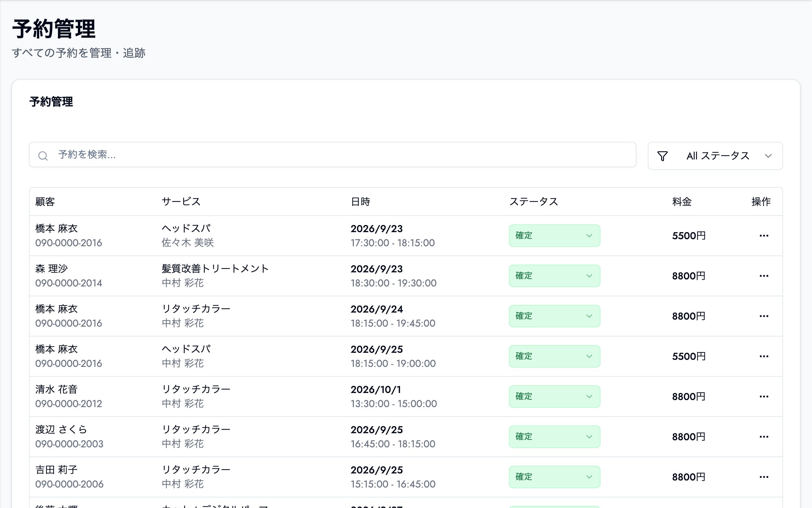Click the ステータス column header
The height and width of the screenshot is (508, 812).
[534, 202]
